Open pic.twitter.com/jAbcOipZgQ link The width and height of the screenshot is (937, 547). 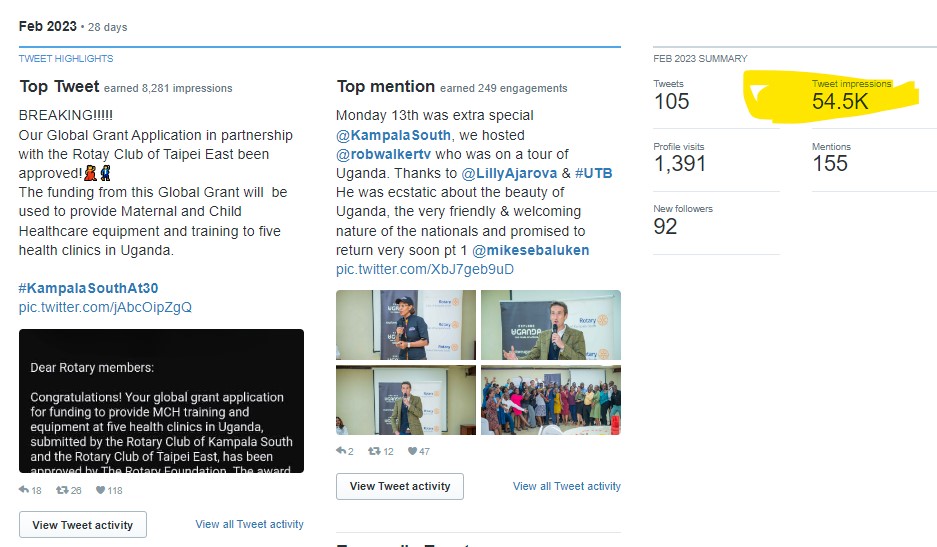pyautogui.click(x=105, y=307)
